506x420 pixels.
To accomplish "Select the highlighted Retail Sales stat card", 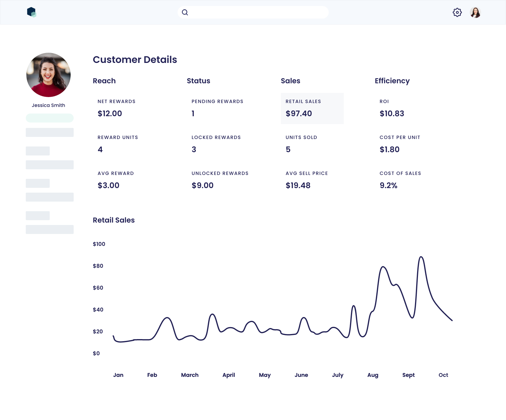I will point(312,108).
